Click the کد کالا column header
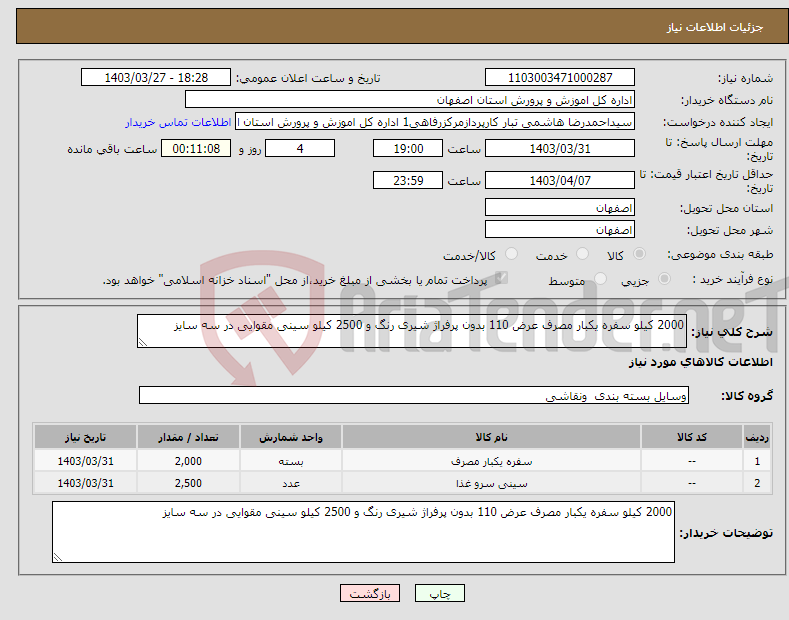789x620 pixels. [692, 437]
